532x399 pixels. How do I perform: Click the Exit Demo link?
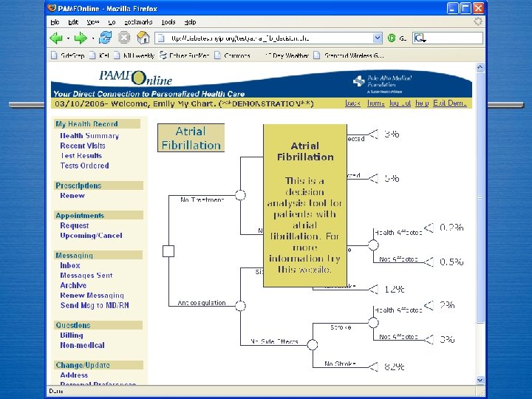point(449,103)
